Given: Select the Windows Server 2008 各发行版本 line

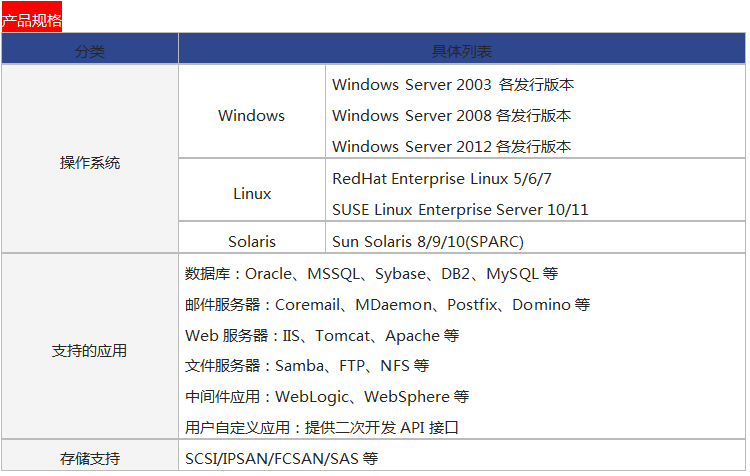Looking at the screenshot, I should 451,116.
